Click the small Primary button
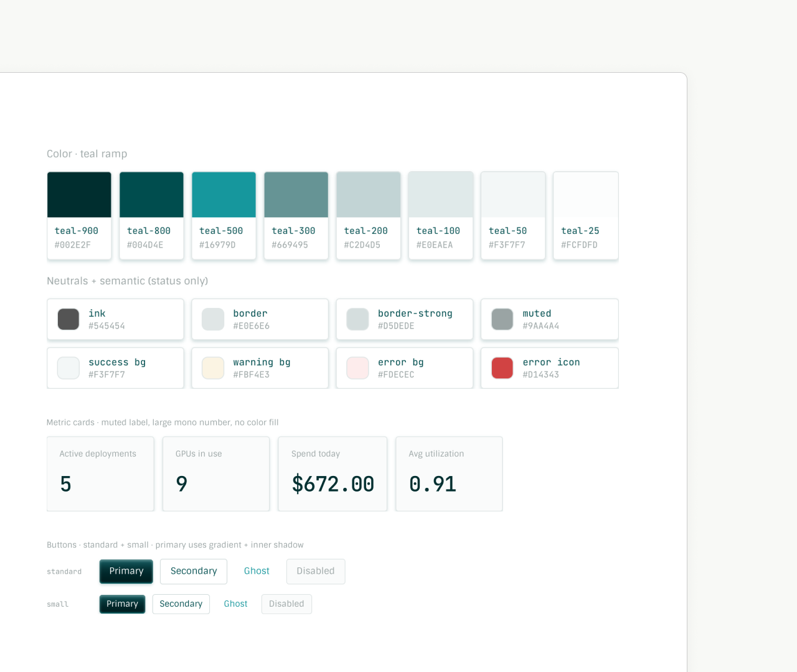 pyautogui.click(x=123, y=604)
